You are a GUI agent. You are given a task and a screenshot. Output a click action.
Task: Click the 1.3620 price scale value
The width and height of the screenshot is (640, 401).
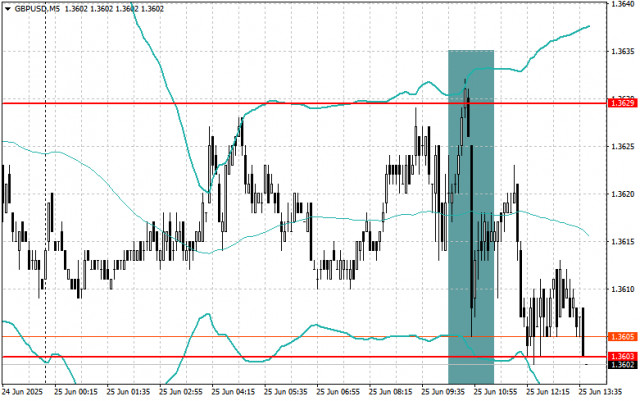[623, 194]
